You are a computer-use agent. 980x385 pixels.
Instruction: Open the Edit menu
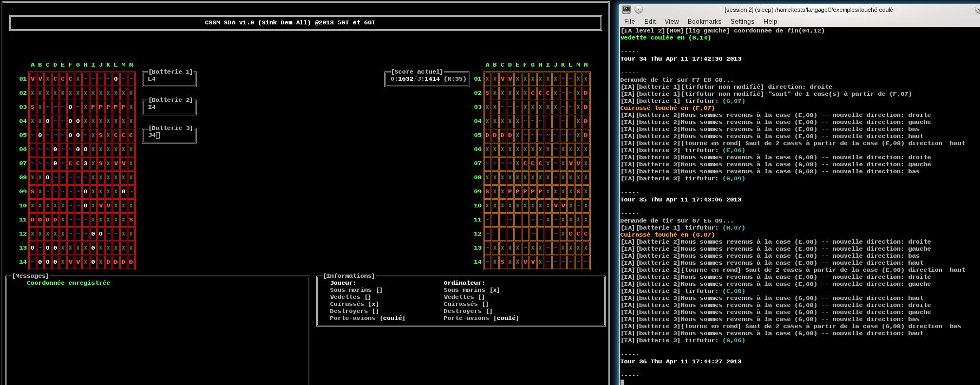(650, 22)
